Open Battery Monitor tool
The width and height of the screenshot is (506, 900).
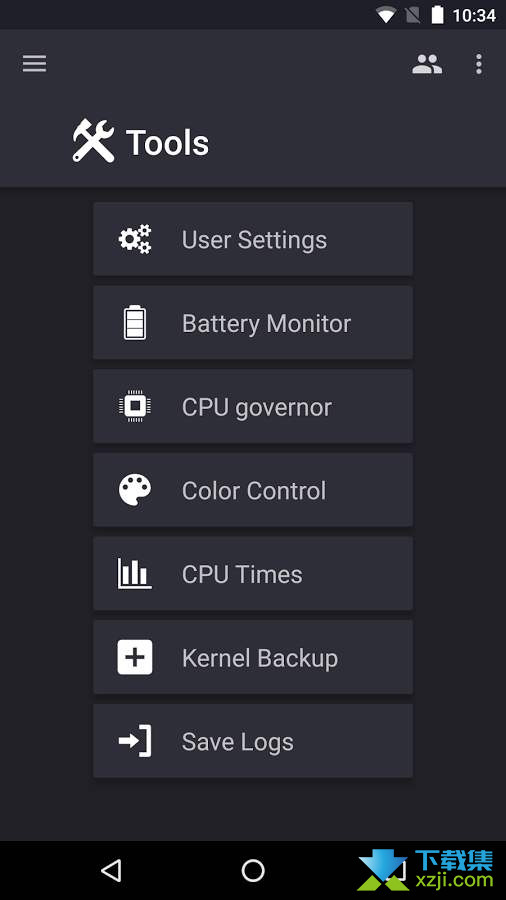tap(253, 323)
